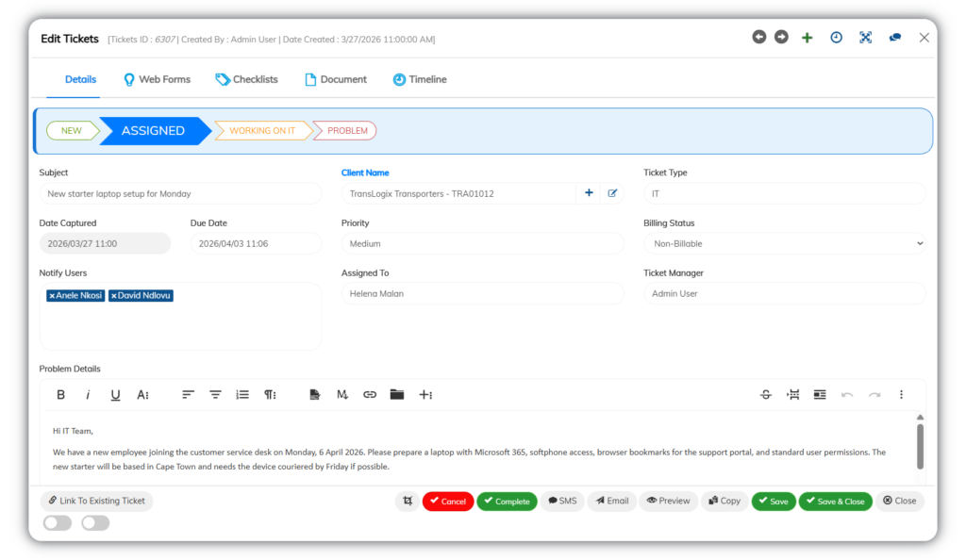This screenshot has height=560, width=966.
Task: Insert horizontal line in editor
Action: [x=792, y=395]
